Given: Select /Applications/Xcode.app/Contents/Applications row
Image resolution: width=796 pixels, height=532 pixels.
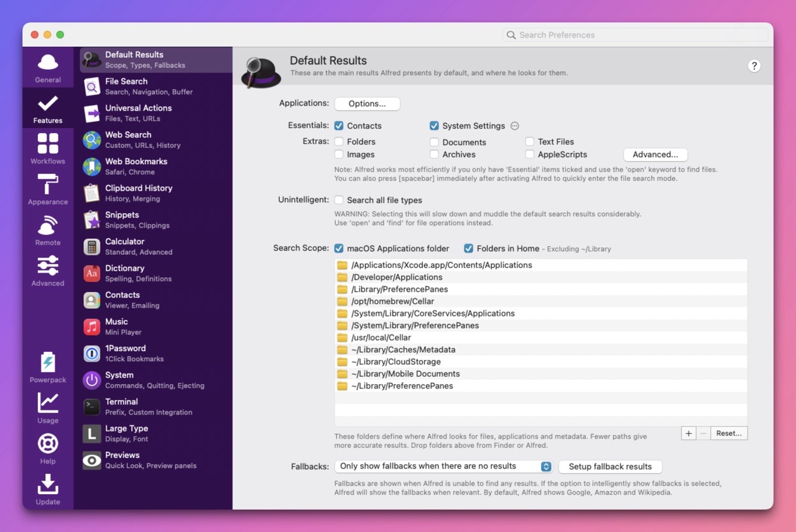Looking at the screenshot, I should click(x=540, y=265).
